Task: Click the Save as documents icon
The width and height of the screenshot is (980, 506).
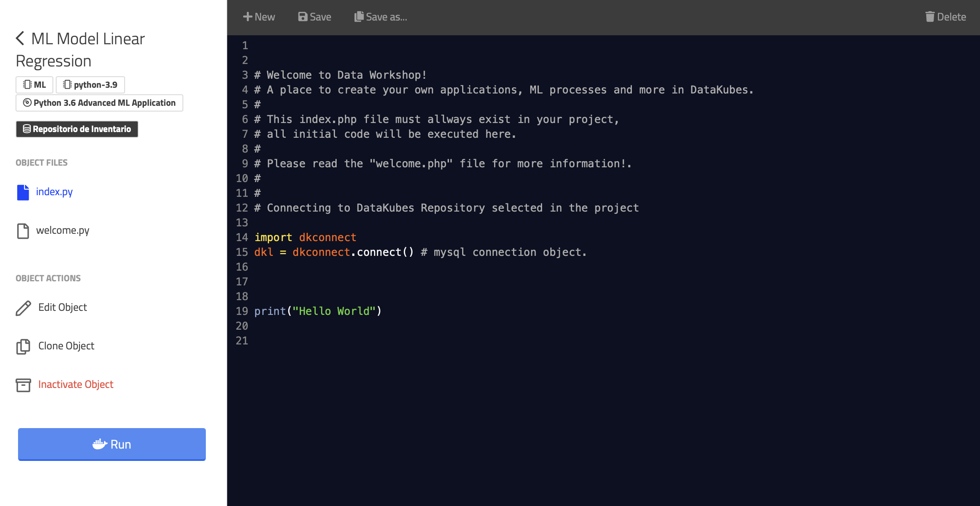Action: point(359,17)
